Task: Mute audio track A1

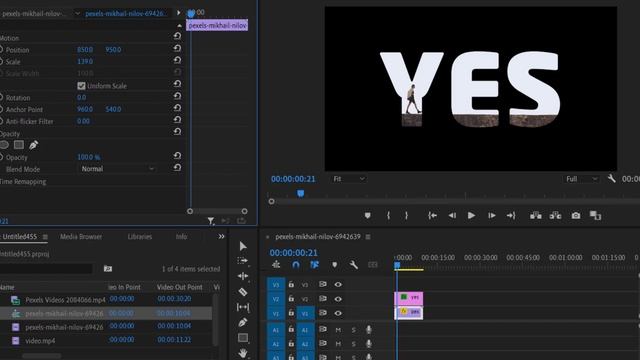Action: coord(338,329)
